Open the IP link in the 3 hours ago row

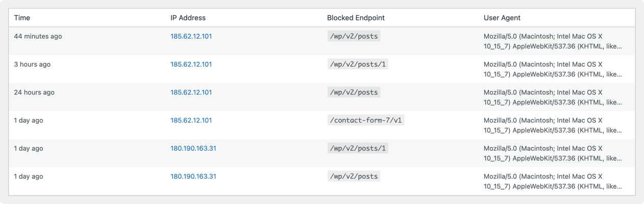pyautogui.click(x=191, y=65)
